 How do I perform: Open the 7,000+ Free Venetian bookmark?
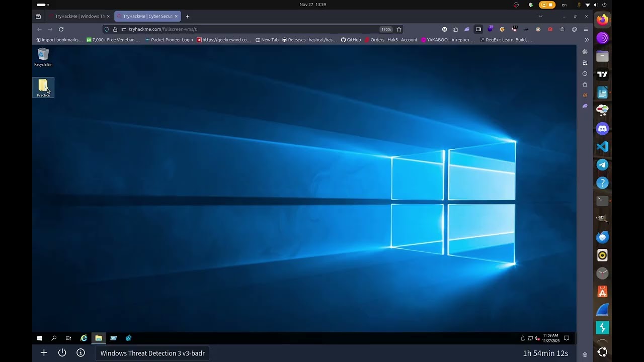[113, 40]
